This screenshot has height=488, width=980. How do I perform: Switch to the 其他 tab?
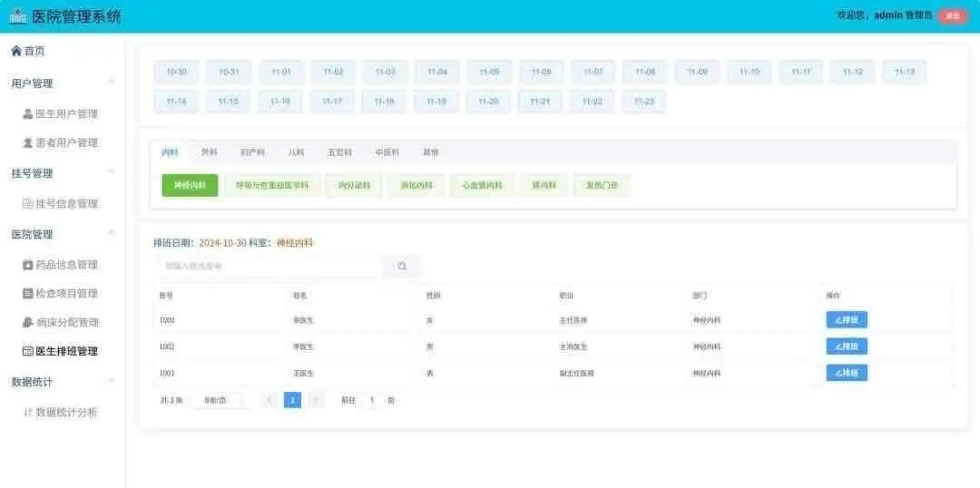(431, 152)
